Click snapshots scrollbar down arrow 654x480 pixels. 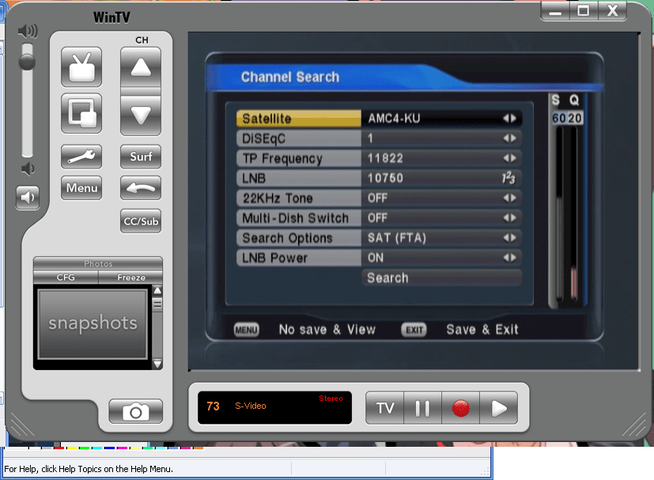[x=157, y=364]
